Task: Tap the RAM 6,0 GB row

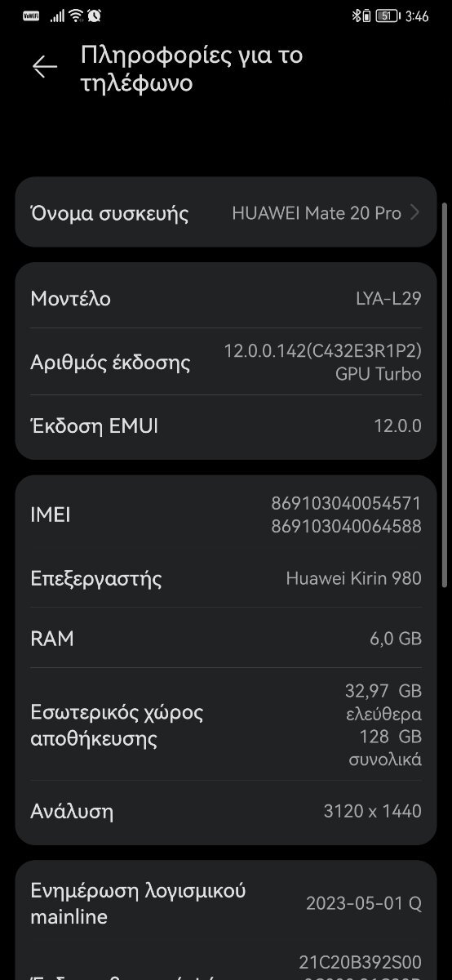Action: click(226, 638)
